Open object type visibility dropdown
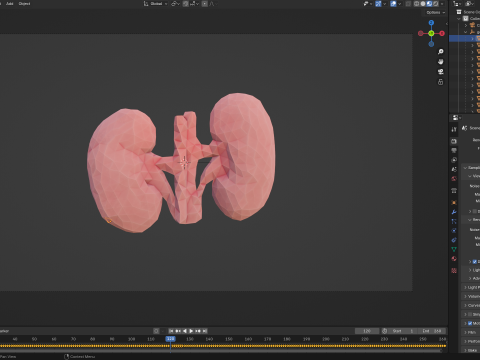 (x=368, y=4)
